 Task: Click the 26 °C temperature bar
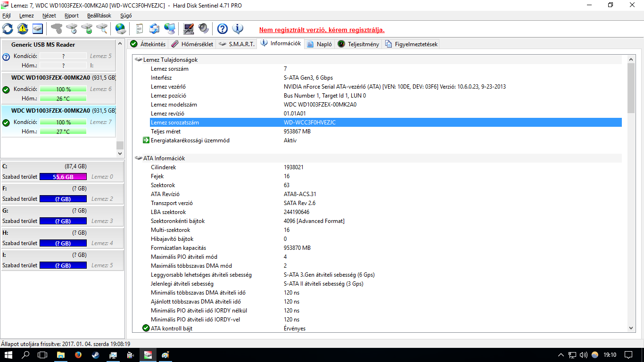pyautogui.click(x=63, y=99)
